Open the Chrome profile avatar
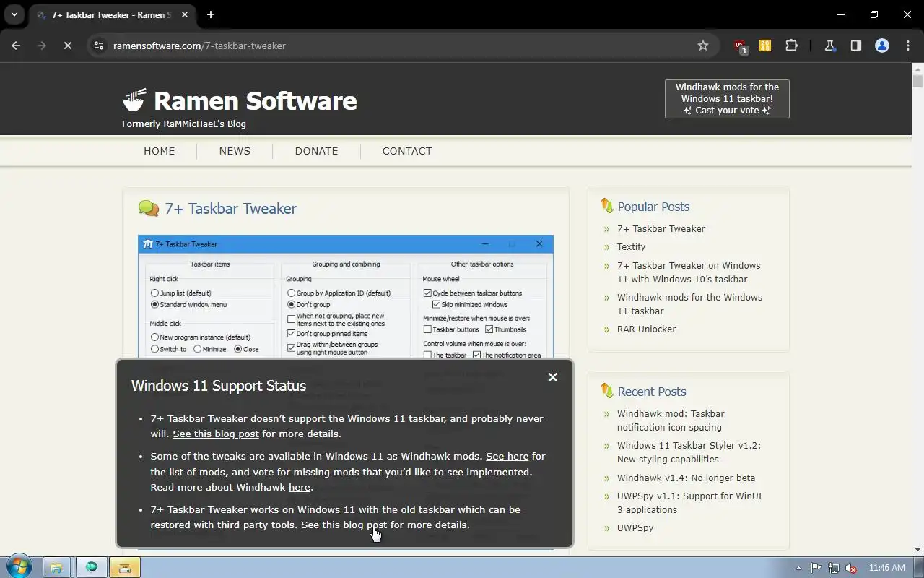The height and width of the screenshot is (578, 924). pyautogui.click(x=882, y=46)
